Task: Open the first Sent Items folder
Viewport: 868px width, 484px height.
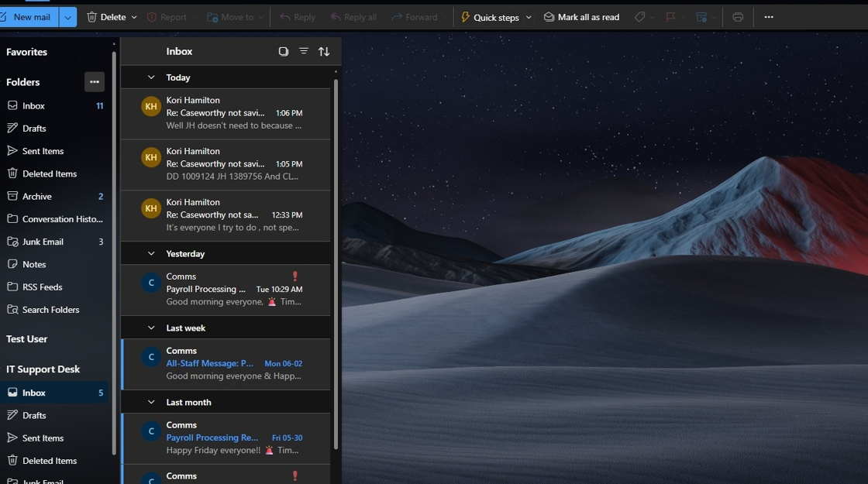Action: (x=55, y=151)
